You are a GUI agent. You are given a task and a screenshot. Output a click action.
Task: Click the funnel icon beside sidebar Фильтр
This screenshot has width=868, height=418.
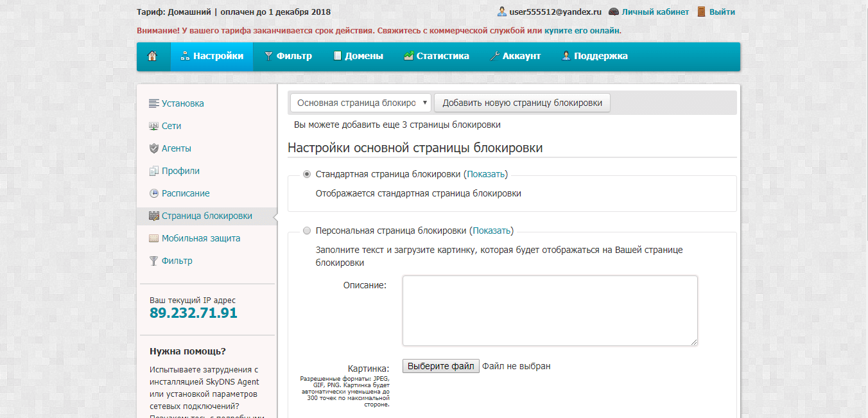click(153, 261)
